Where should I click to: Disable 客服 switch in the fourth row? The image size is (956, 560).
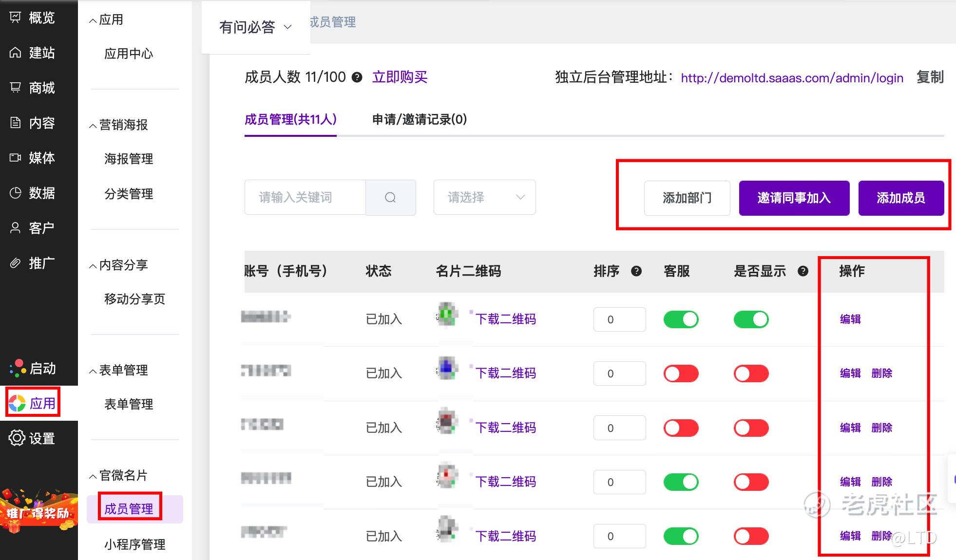pyautogui.click(x=681, y=482)
